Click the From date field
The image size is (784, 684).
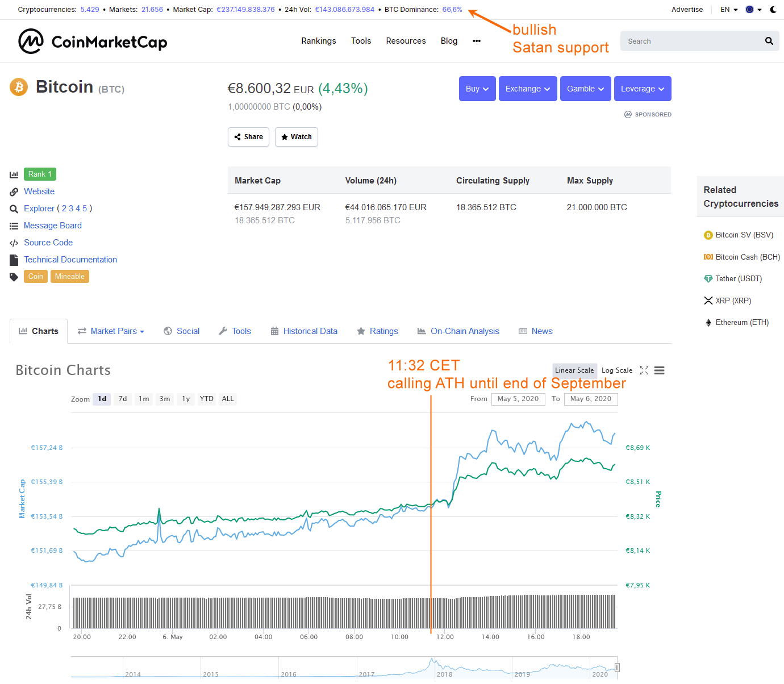coord(518,399)
